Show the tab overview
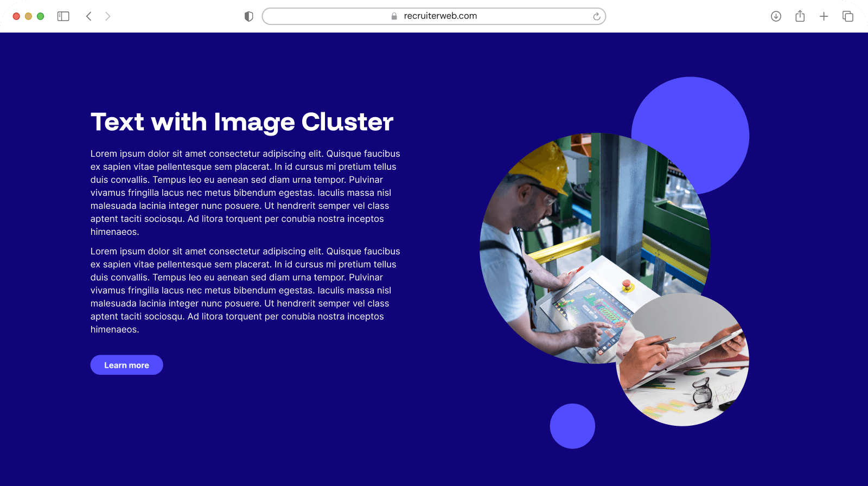The width and height of the screenshot is (868, 486). point(847,16)
